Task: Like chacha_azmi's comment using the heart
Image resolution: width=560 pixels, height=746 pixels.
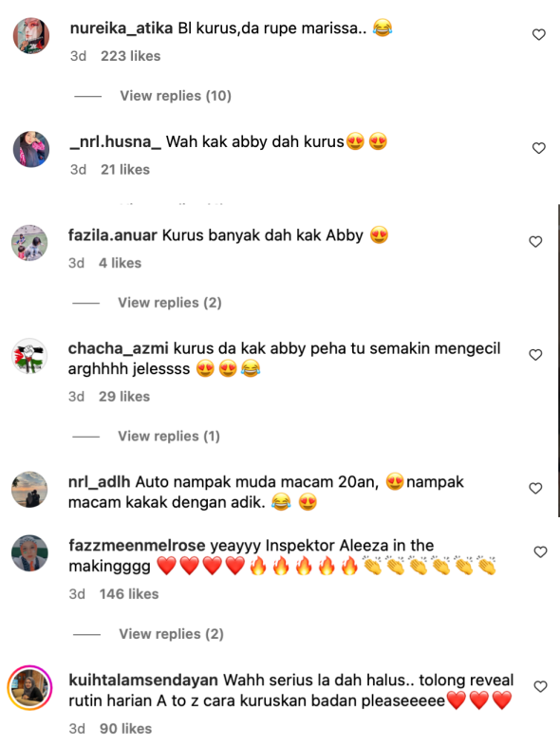Action: tap(535, 355)
